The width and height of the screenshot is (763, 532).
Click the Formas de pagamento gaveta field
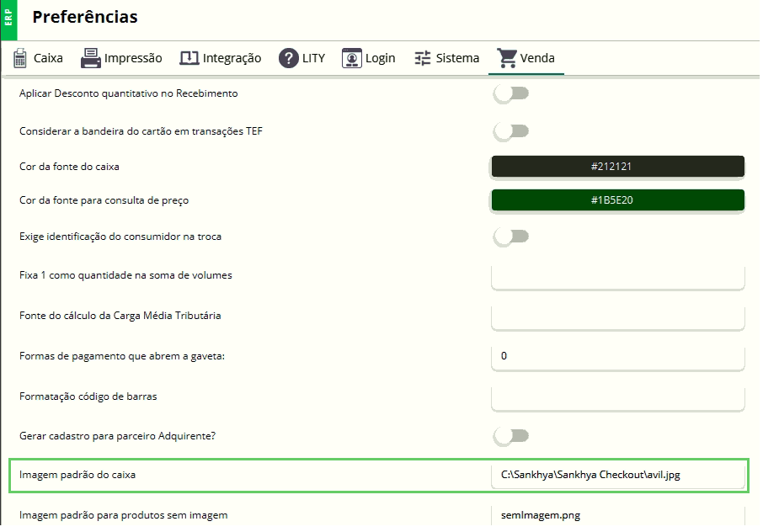(618, 358)
